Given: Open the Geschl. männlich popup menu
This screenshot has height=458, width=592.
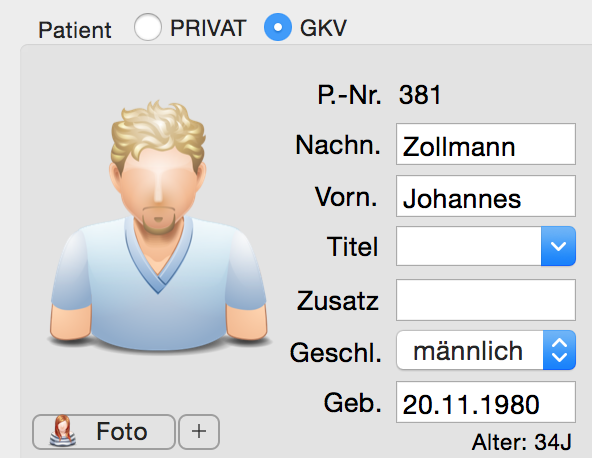Looking at the screenshot, I should pyautogui.click(x=486, y=350).
